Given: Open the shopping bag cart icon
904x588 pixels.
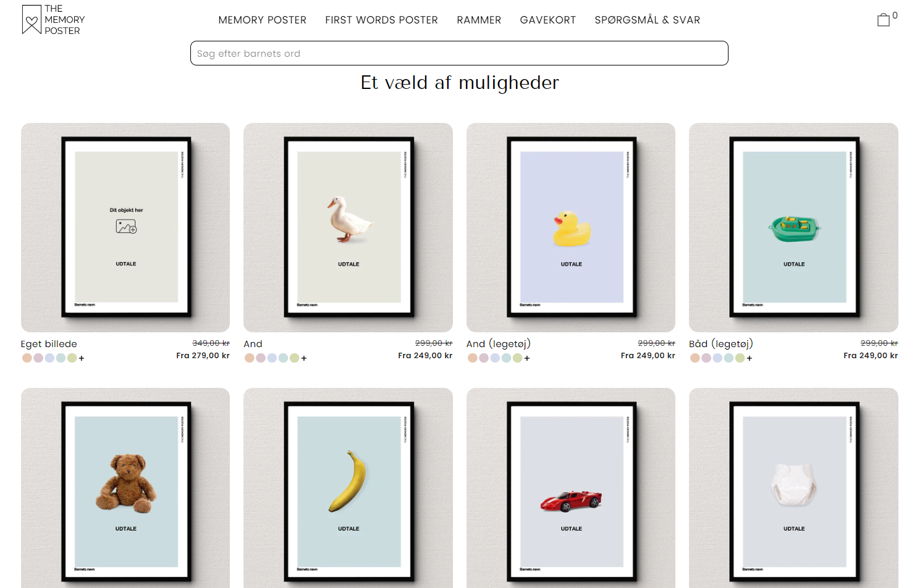Looking at the screenshot, I should pos(884,20).
